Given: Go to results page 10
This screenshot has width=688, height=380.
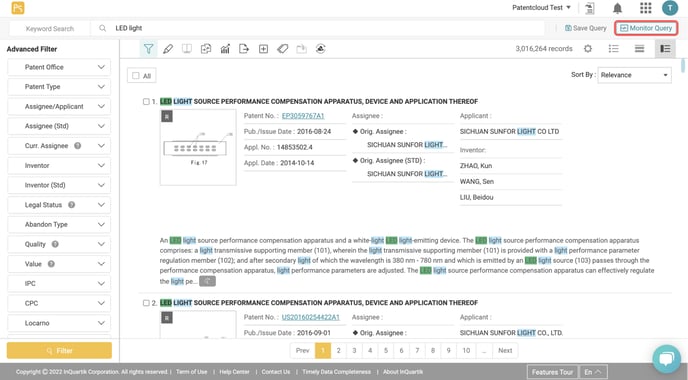Looking at the screenshot, I should pyautogui.click(x=466, y=351).
